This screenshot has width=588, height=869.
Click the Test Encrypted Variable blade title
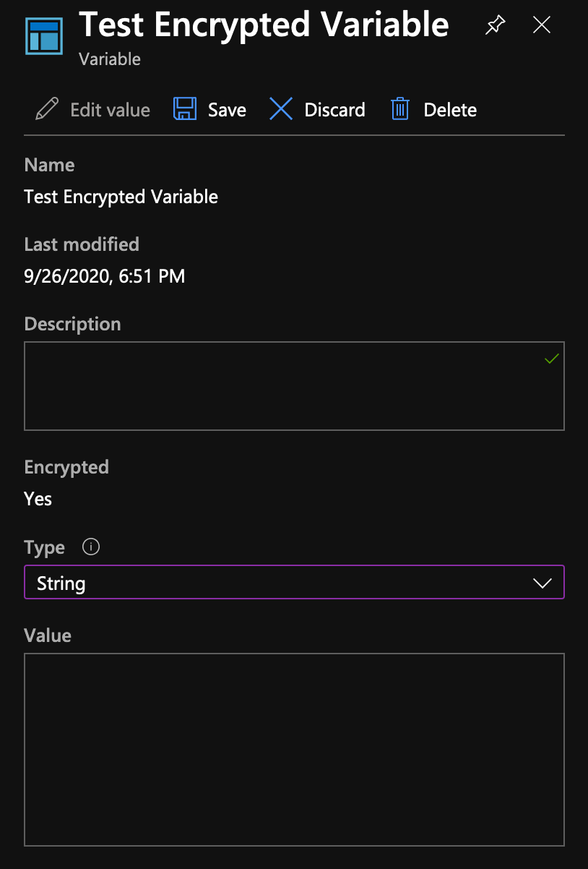coord(264,25)
